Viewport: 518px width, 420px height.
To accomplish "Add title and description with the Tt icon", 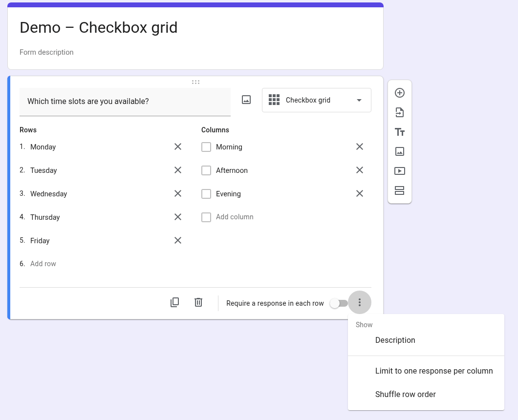I will [399, 132].
